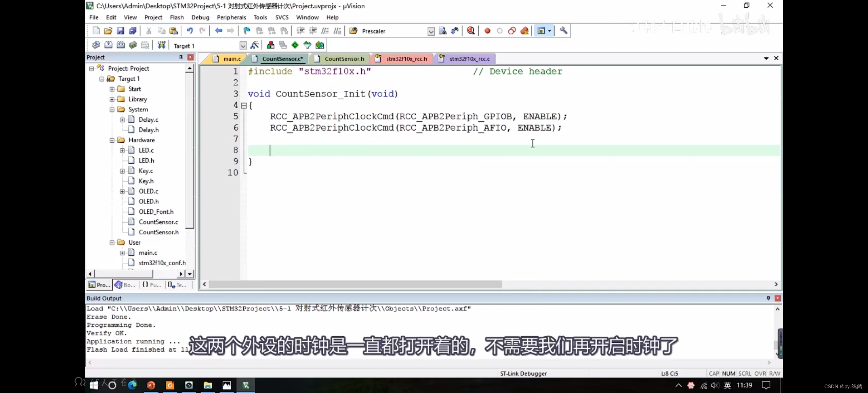Undo the last edit
Image resolution: width=868 pixels, height=393 pixels.
pyautogui.click(x=190, y=31)
